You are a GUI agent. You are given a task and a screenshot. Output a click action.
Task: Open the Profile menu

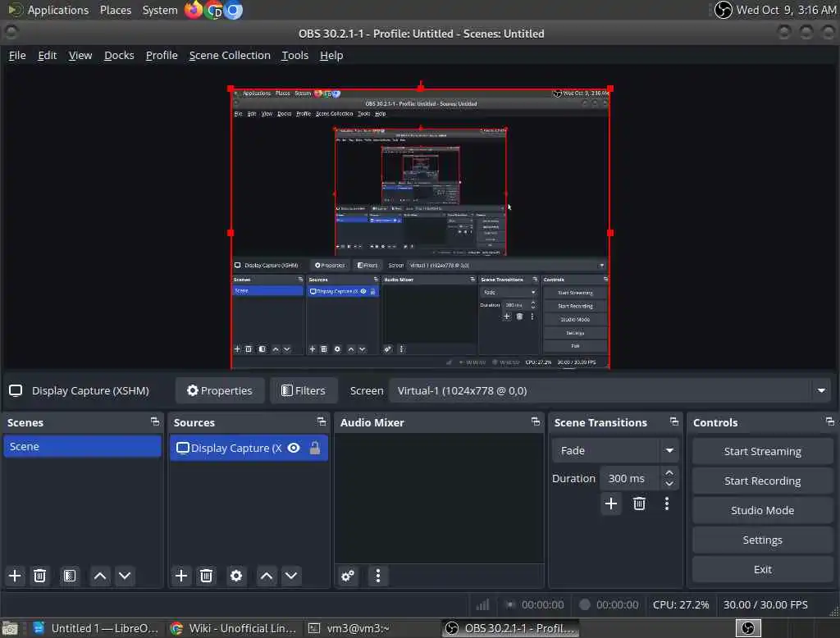pyautogui.click(x=162, y=55)
